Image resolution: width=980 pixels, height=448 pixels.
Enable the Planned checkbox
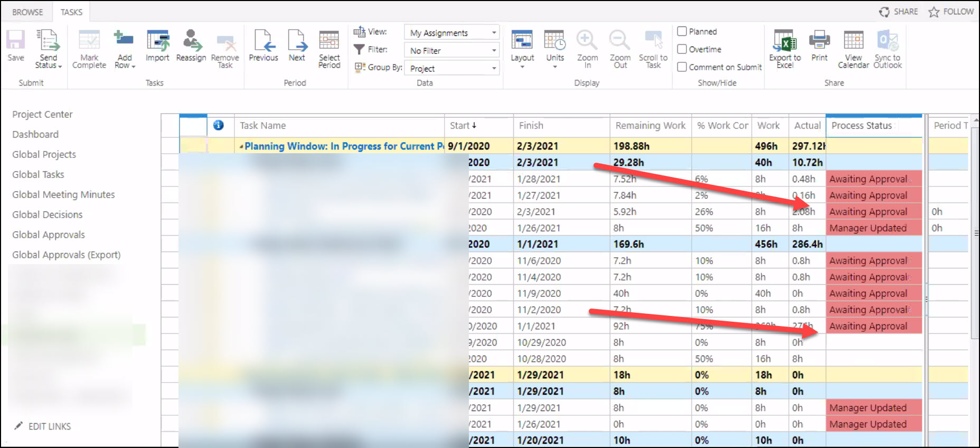[x=682, y=31]
